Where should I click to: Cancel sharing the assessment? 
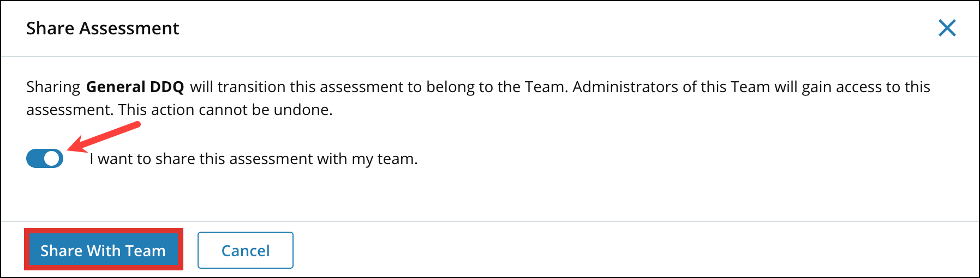(x=246, y=250)
